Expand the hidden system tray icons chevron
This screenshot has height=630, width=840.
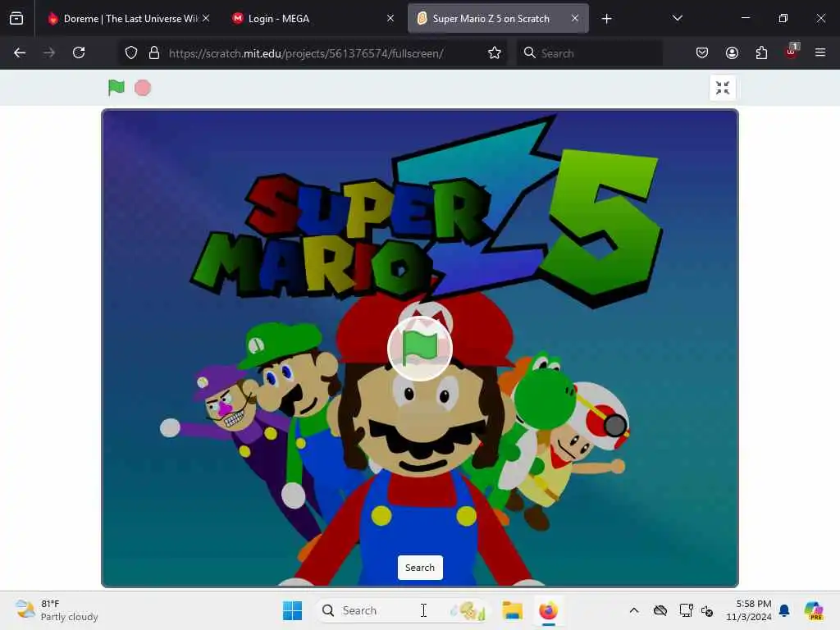point(634,610)
